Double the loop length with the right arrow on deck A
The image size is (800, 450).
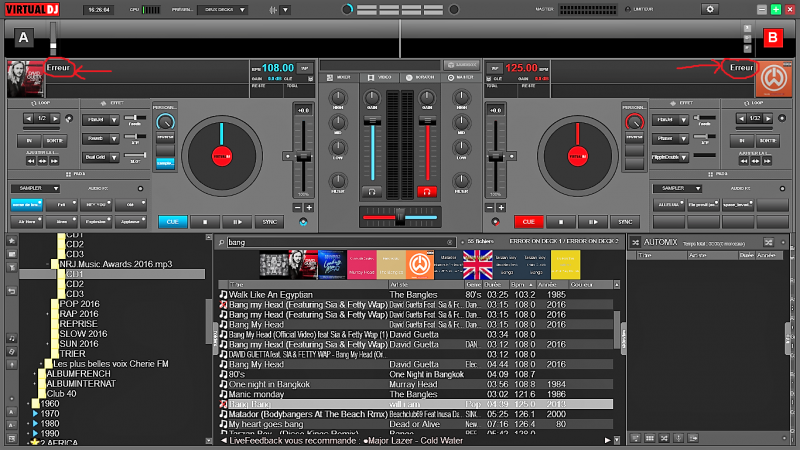(x=55, y=118)
